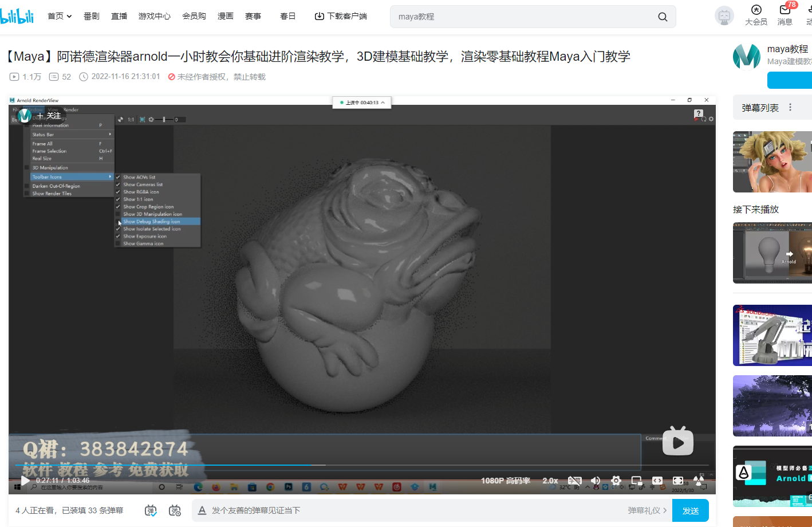Open the 2.0x playback speed selector

coord(550,481)
